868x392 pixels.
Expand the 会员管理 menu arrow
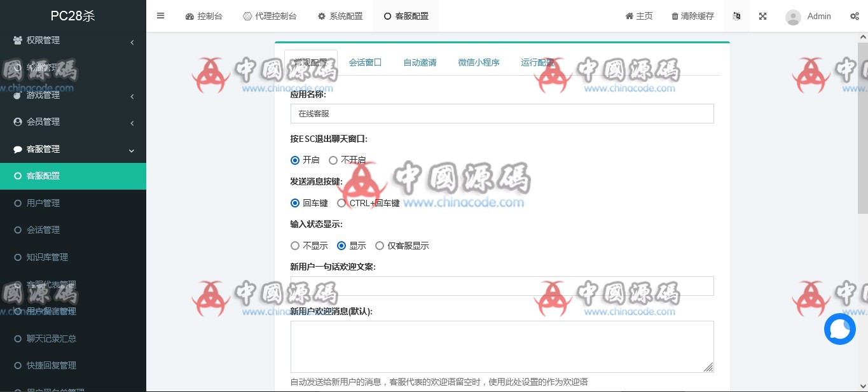(132, 123)
